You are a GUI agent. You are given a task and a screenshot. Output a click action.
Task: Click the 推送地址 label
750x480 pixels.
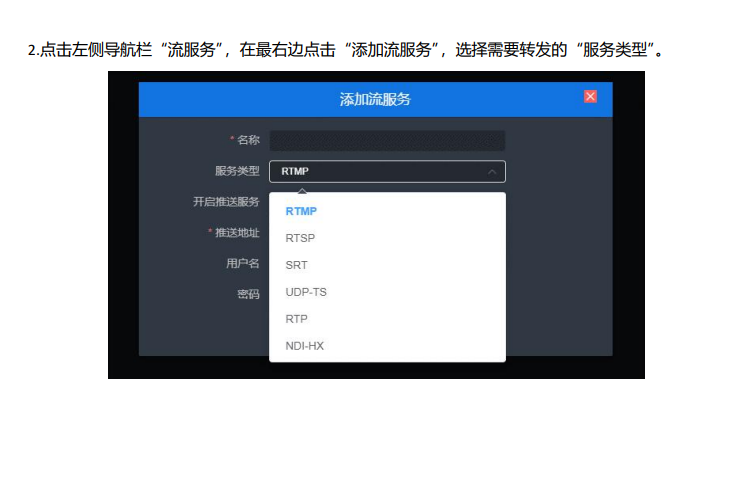(237, 233)
